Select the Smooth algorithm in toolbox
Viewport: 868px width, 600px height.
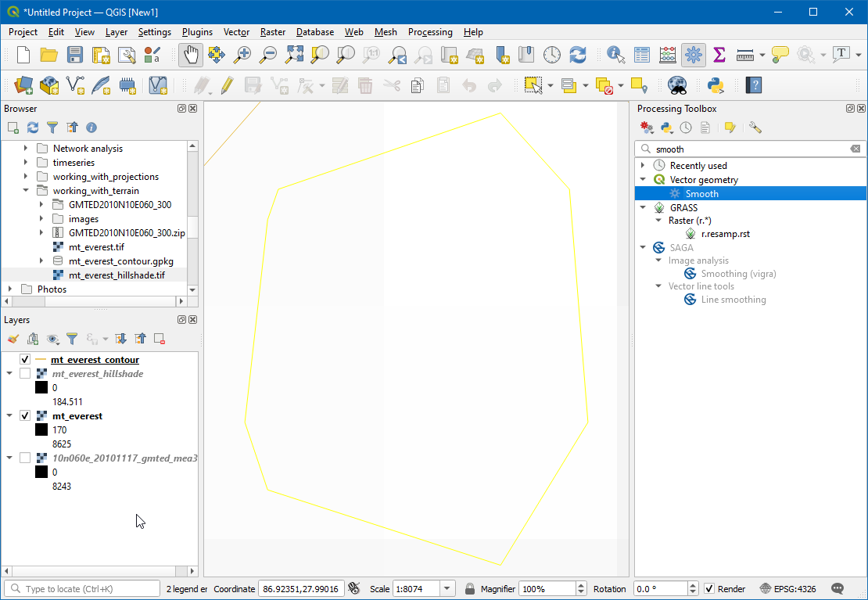click(701, 194)
